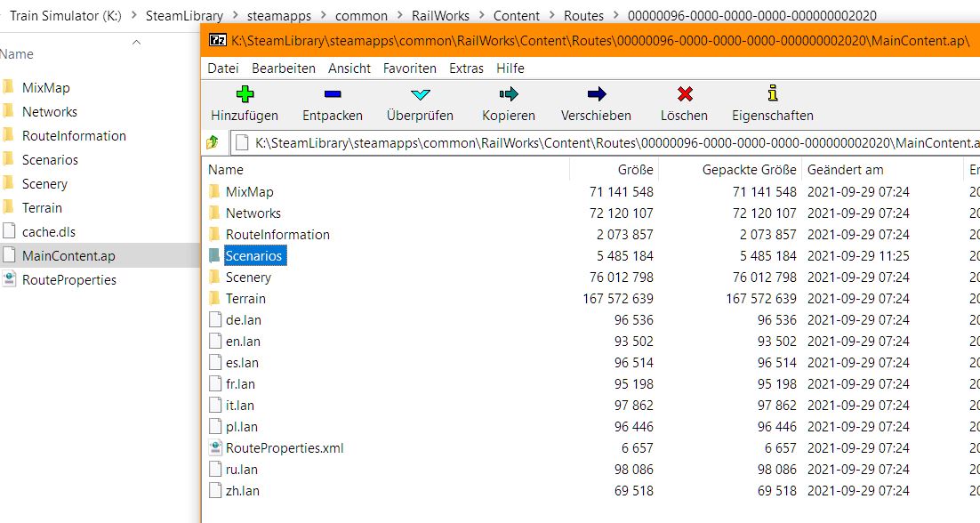Click the blue Entpacken minus icon

tap(333, 94)
